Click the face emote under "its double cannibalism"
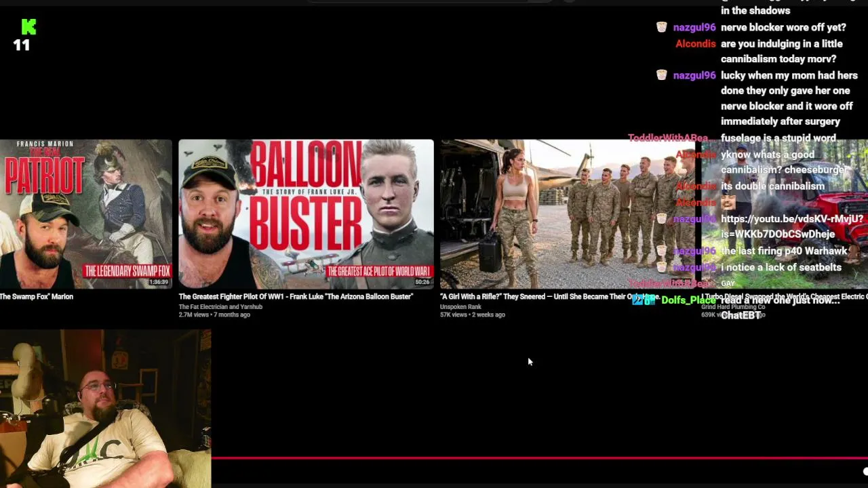 [x=728, y=202]
